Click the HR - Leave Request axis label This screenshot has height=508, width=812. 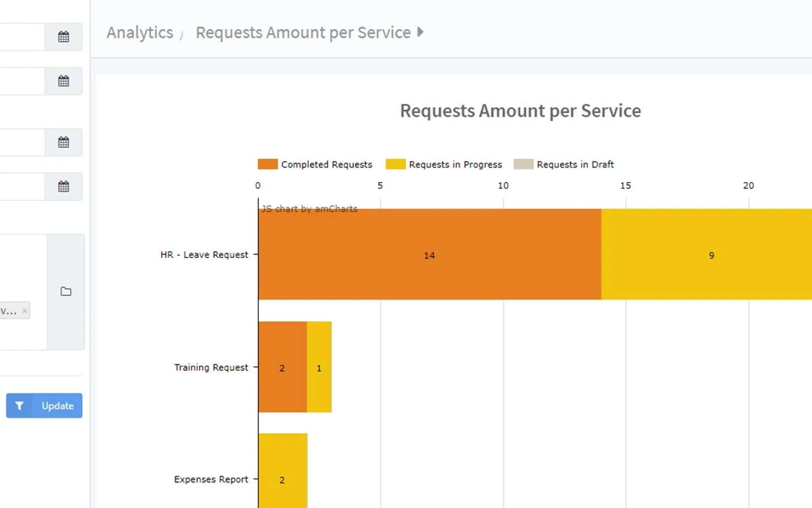point(205,255)
